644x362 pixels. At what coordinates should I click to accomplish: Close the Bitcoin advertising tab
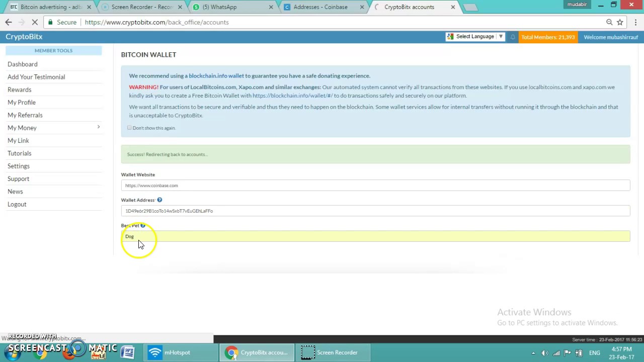(89, 7)
